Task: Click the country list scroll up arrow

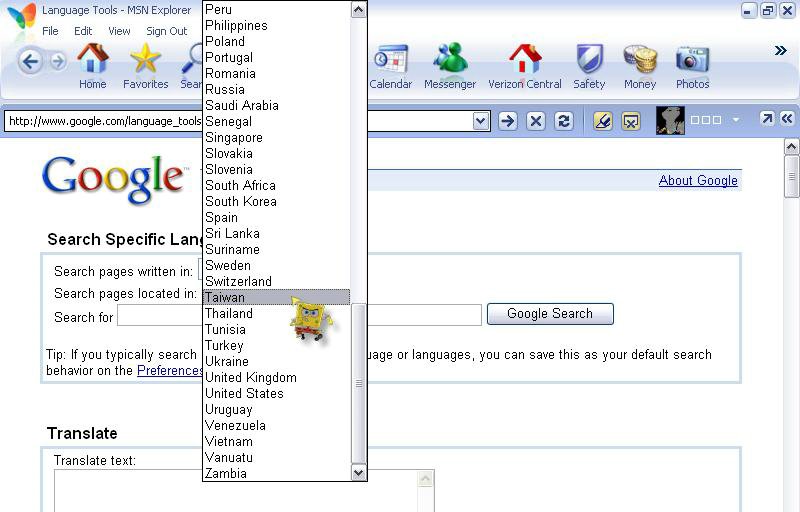Action: (x=359, y=10)
